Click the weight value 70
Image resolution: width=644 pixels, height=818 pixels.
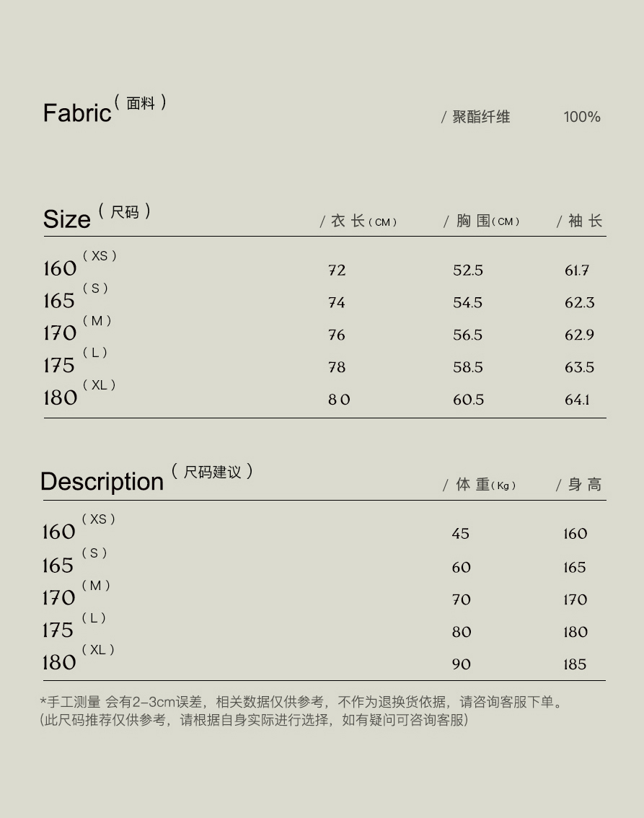pyautogui.click(x=461, y=599)
